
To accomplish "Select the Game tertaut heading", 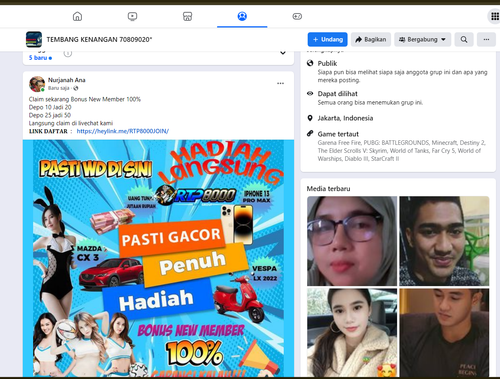I will coord(338,134).
